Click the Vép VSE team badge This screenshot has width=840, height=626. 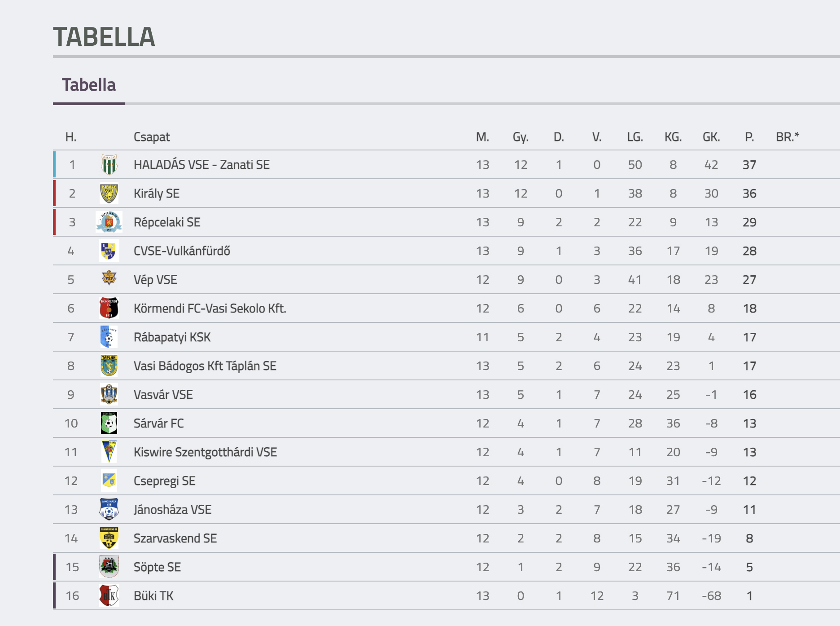(109, 278)
